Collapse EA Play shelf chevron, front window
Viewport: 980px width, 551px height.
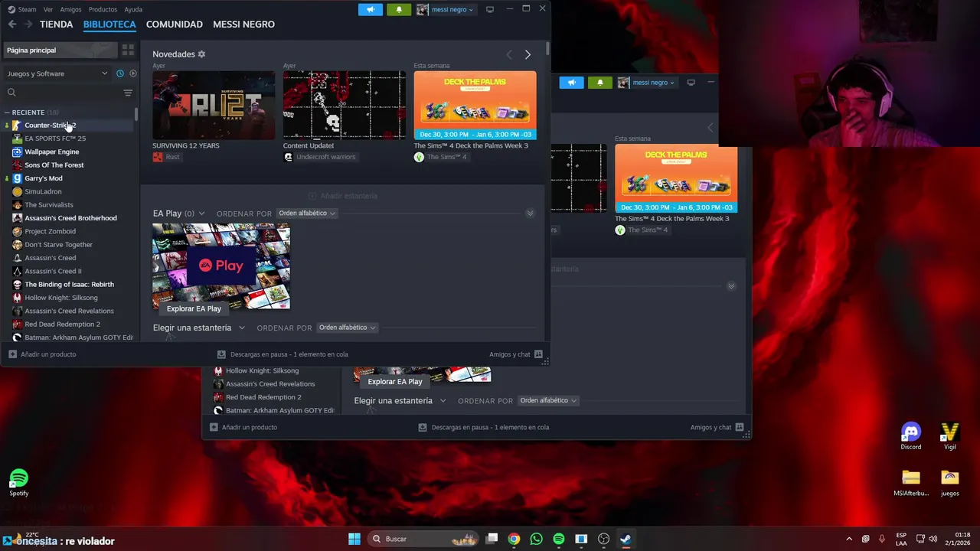[x=530, y=214]
